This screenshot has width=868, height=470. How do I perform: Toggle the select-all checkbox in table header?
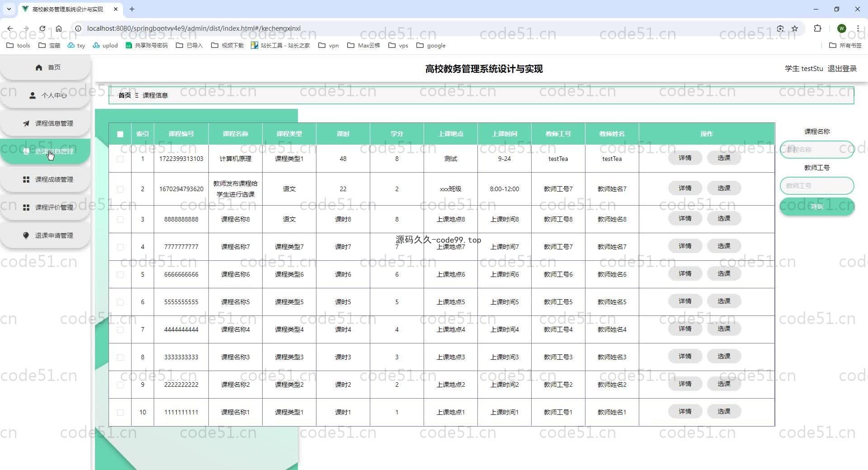[x=120, y=134]
